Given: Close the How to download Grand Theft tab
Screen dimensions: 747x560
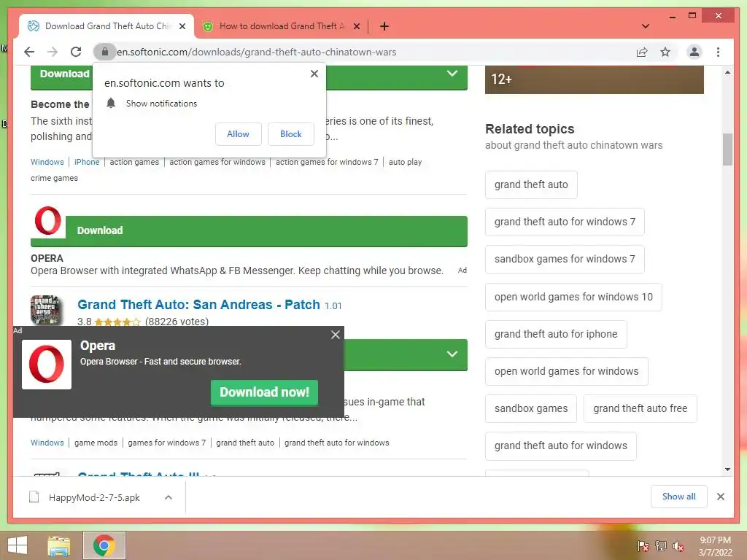Looking at the screenshot, I should 356,26.
